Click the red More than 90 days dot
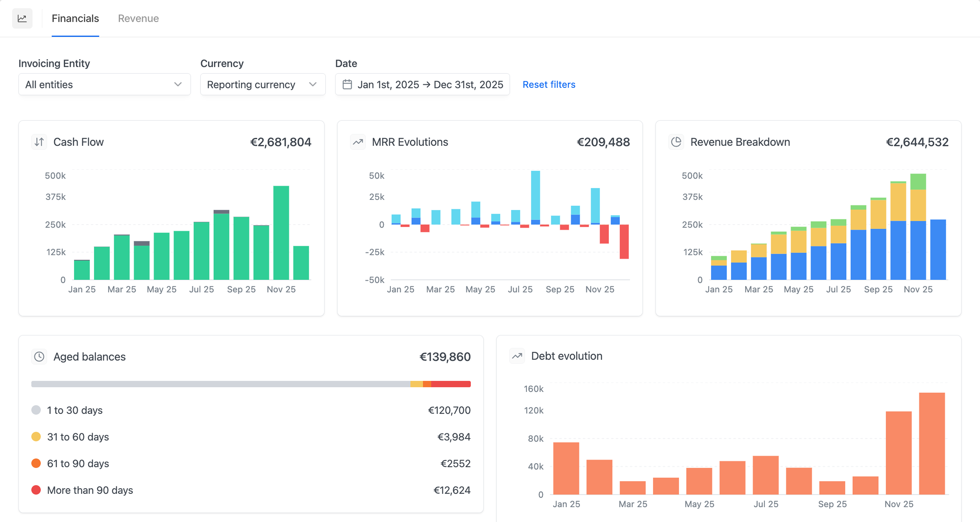Image resolution: width=980 pixels, height=522 pixels. point(36,490)
